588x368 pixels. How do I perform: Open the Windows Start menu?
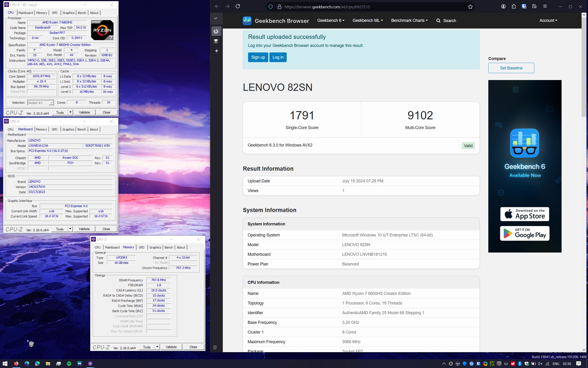(x=5, y=363)
